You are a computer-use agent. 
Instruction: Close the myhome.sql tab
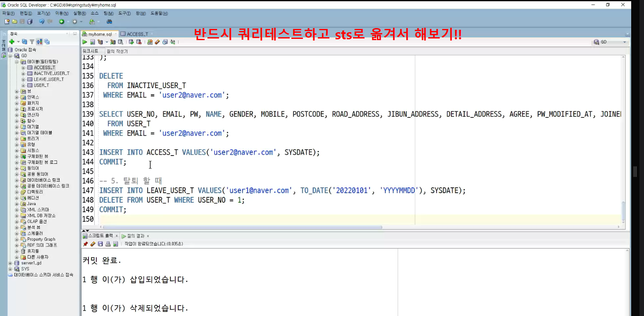116,34
